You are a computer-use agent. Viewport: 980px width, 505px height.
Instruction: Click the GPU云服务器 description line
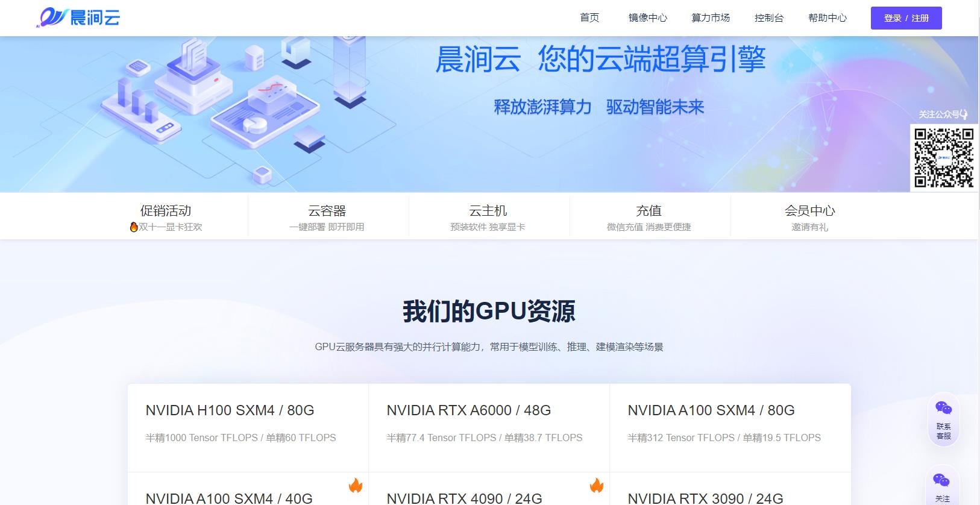pyautogui.click(x=489, y=347)
